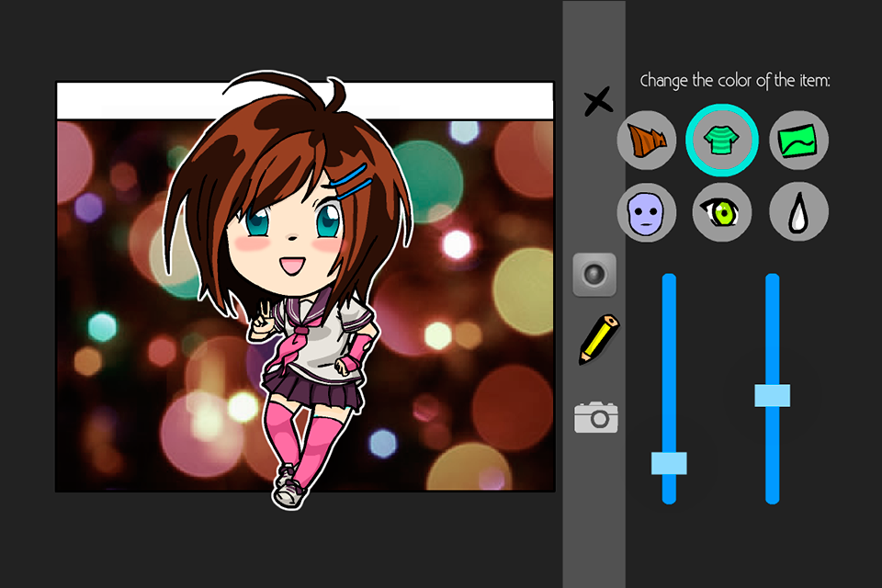Click the gray round lens button
The height and width of the screenshot is (588, 882).
coord(594,275)
